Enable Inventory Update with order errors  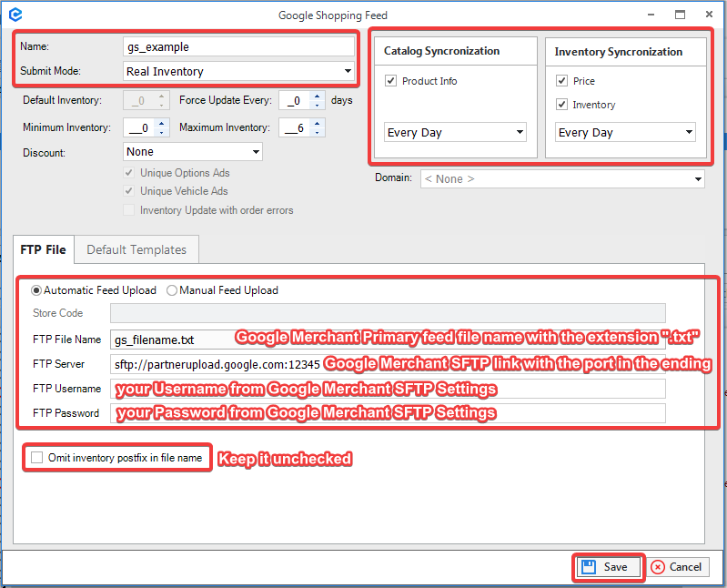click(x=129, y=210)
